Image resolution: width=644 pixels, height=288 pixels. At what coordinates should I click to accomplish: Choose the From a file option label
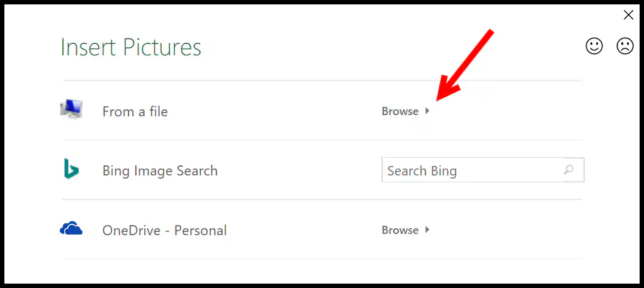135,111
